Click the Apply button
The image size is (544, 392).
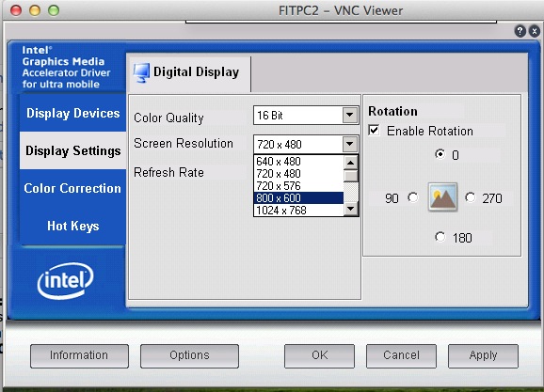483,355
